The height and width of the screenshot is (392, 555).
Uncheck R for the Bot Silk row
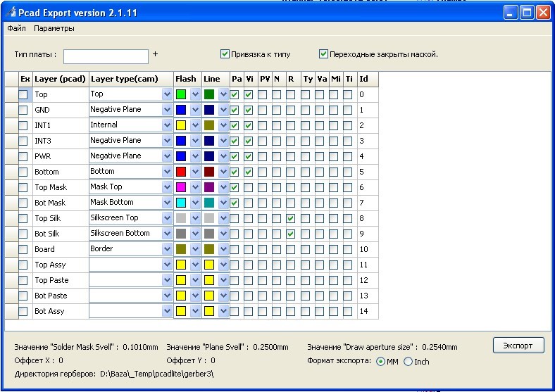291,234
